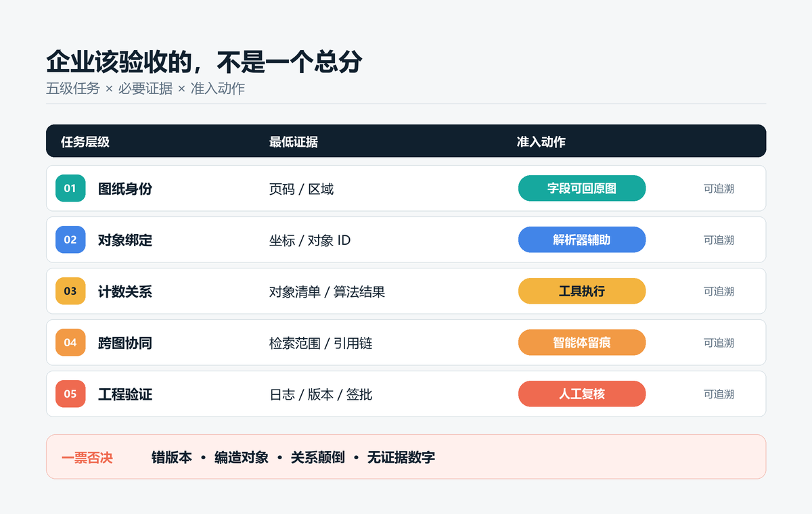This screenshot has height=514, width=812.
Task: Click the 错版本 item
Action: click(172, 457)
